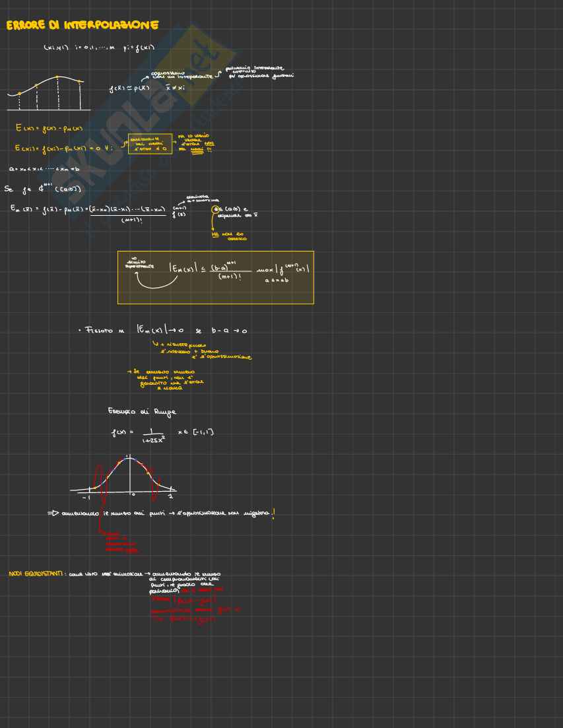This screenshot has height=728, width=563.
Task: Click the f(x) = 1/(1+25x²) formula
Action: click(139, 434)
